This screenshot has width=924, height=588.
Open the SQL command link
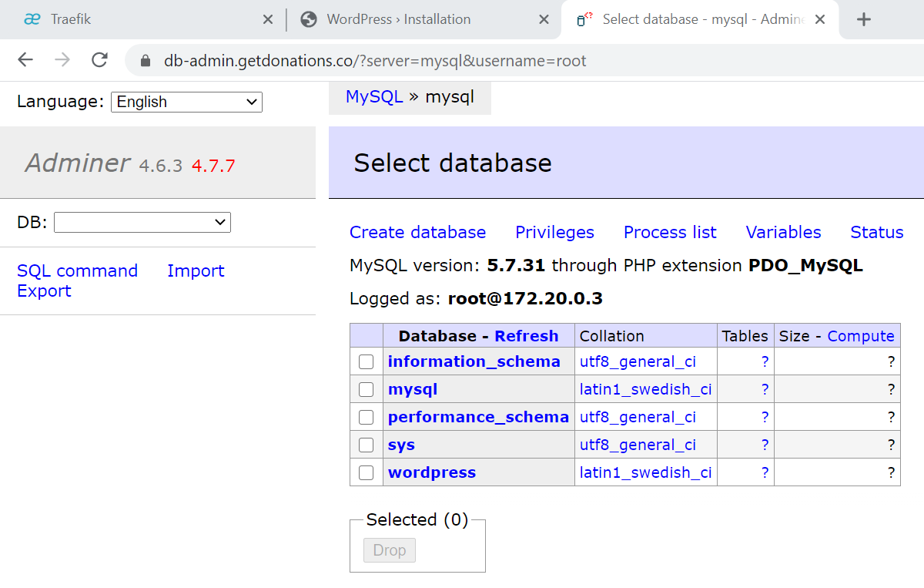[77, 271]
